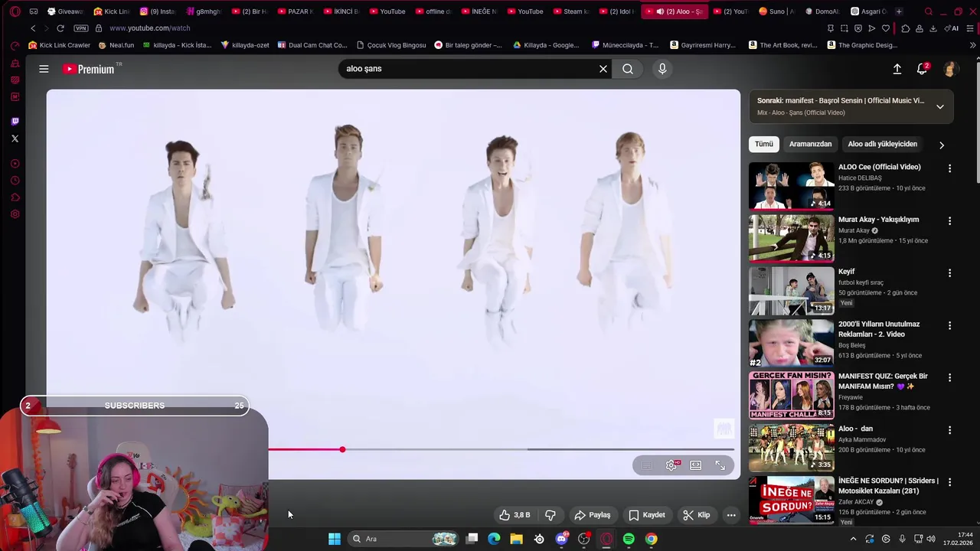Open the YouTube account avatar menu

[950, 69]
